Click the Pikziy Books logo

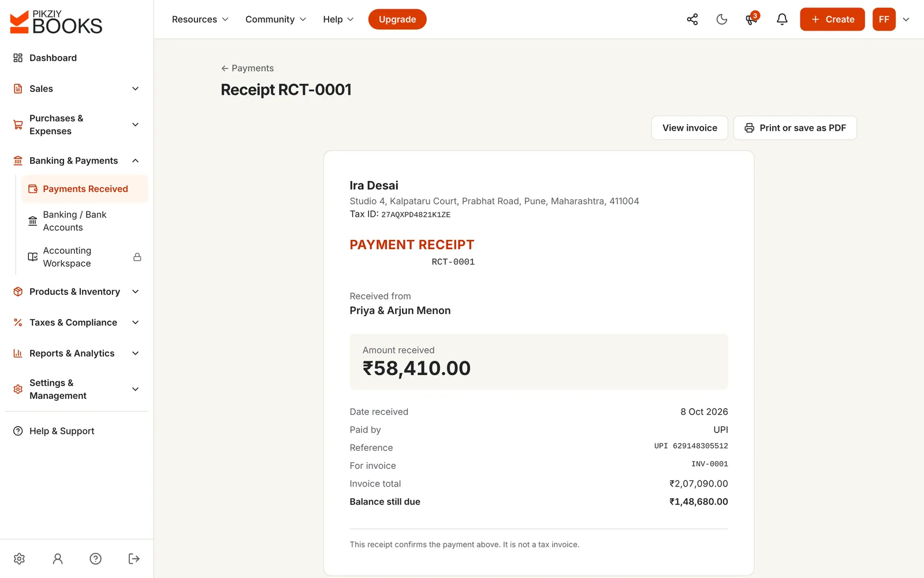(56, 22)
